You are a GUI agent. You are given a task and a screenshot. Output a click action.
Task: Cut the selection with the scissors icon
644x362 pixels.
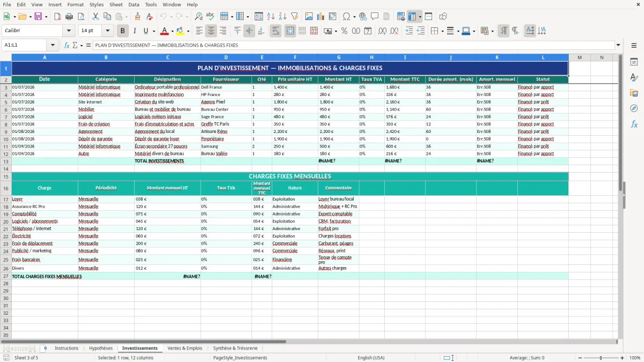click(x=96, y=17)
